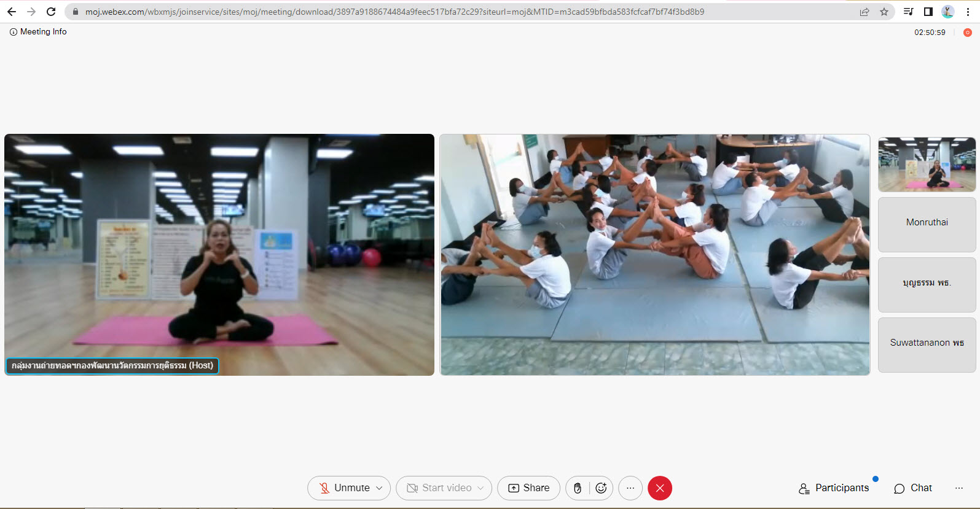980x509 pixels.
Task: Open the browser media control icon
Action: pyautogui.click(x=908, y=12)
